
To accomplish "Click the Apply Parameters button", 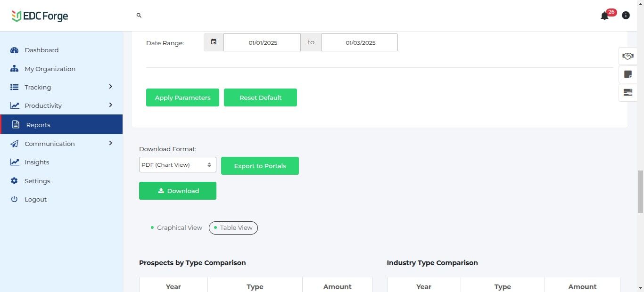I will pyautogui.click(x=182, y=97).
